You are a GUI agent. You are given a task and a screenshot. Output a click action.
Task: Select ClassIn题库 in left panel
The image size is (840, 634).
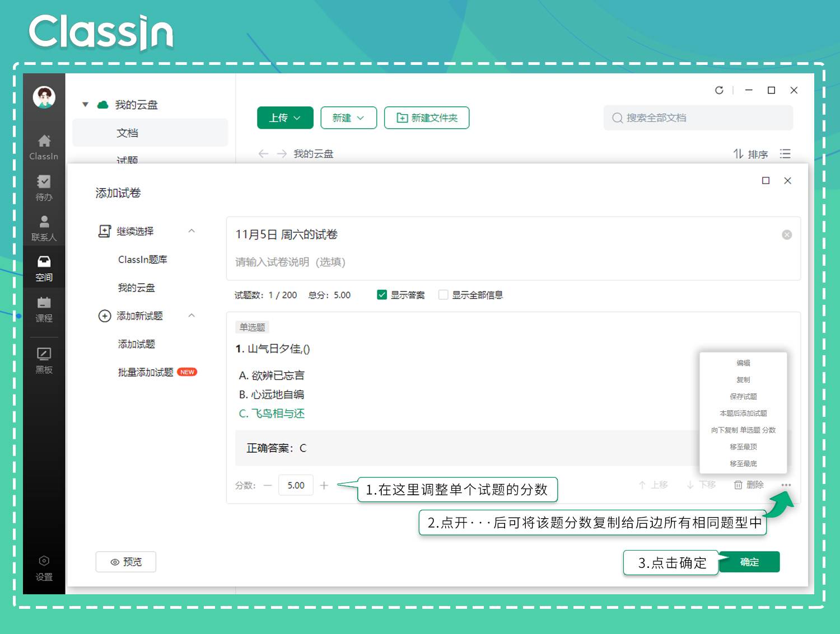pyautogui.click(x=143, y=260)
